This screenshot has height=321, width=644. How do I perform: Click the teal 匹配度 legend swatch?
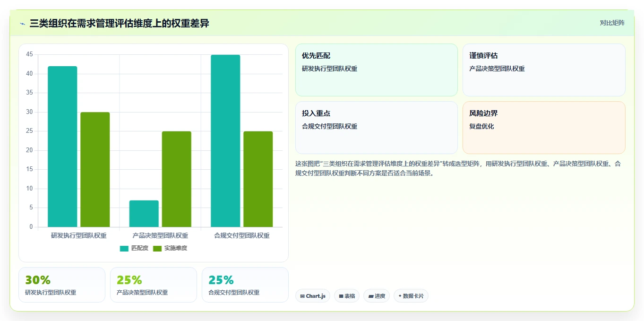pyautogui.click(x=124, y=248)
